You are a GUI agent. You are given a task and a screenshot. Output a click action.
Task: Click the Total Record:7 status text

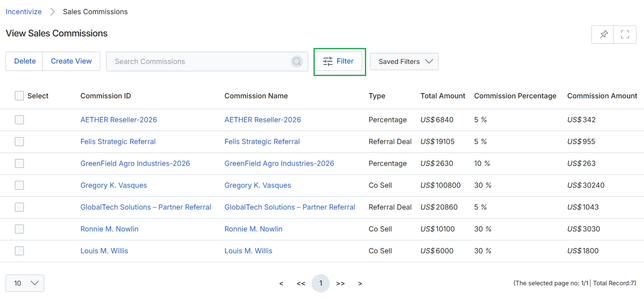click(x=615, y=283)
